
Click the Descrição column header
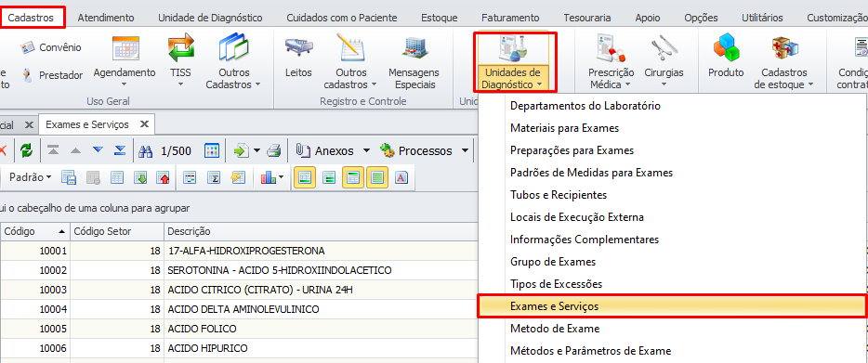(321, 231)
